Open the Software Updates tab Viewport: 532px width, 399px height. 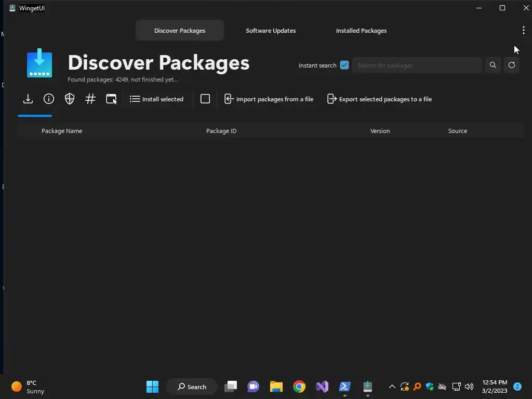click(271, 31)
